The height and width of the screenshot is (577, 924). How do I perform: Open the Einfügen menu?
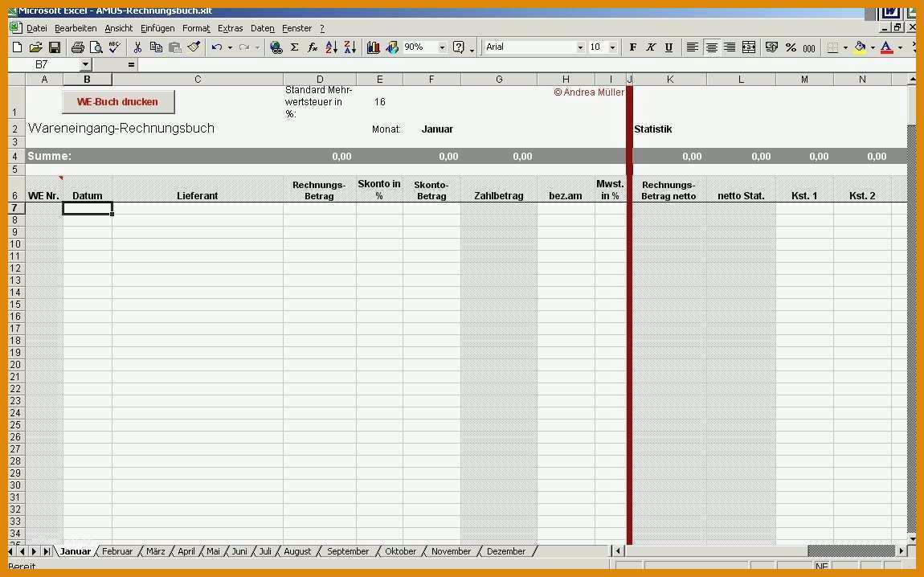click(157, 28)
